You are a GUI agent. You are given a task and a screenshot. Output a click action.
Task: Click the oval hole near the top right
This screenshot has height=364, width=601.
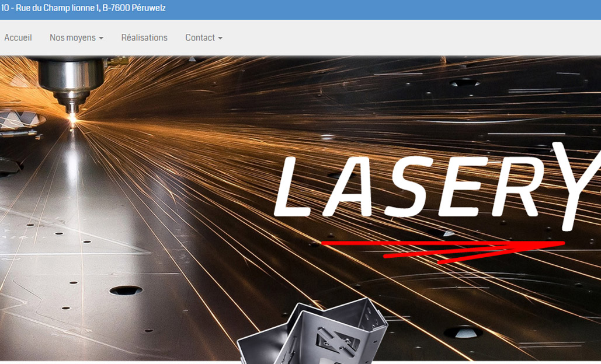click(x=465, y=83)
